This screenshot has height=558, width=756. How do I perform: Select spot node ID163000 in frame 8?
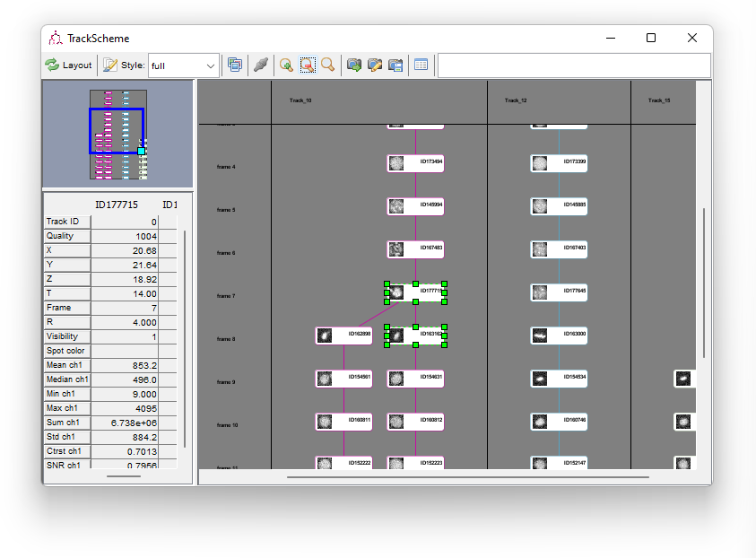(x=559, y=336)
